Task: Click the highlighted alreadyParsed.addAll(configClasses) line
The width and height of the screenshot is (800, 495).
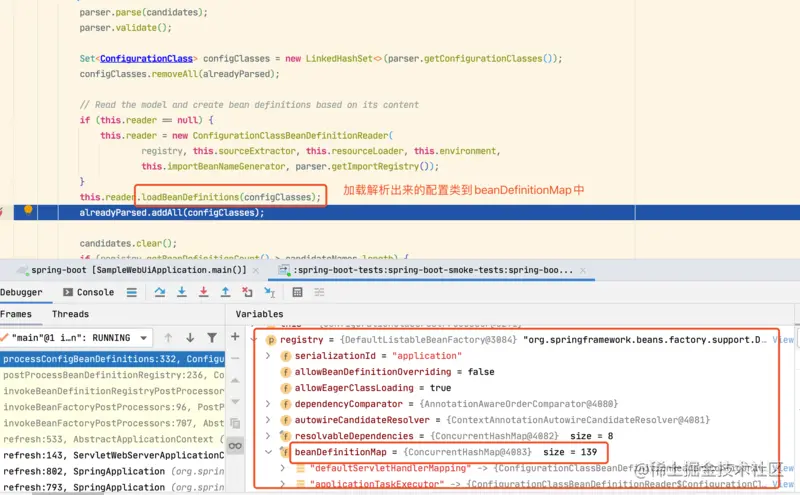Action: 172,213
